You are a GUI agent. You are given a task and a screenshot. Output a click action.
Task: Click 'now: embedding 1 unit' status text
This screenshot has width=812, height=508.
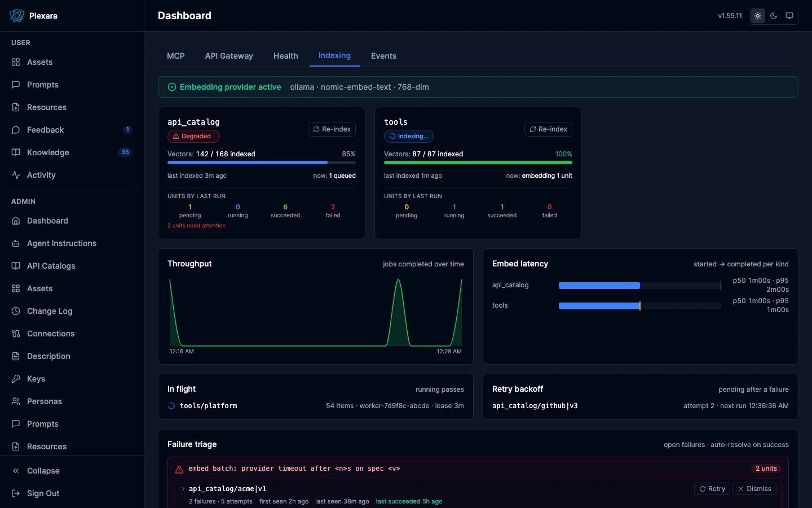[x=539, y=176]
